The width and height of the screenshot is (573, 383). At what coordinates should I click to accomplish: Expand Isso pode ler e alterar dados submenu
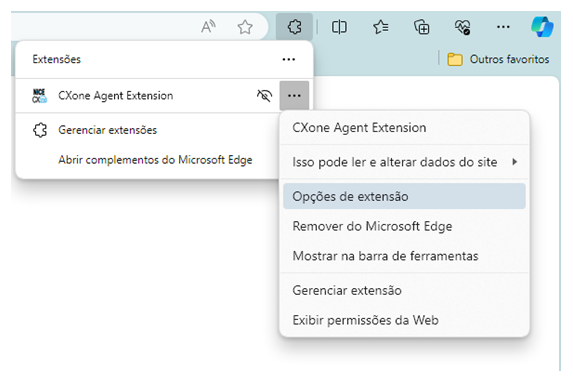coord(404,162)
